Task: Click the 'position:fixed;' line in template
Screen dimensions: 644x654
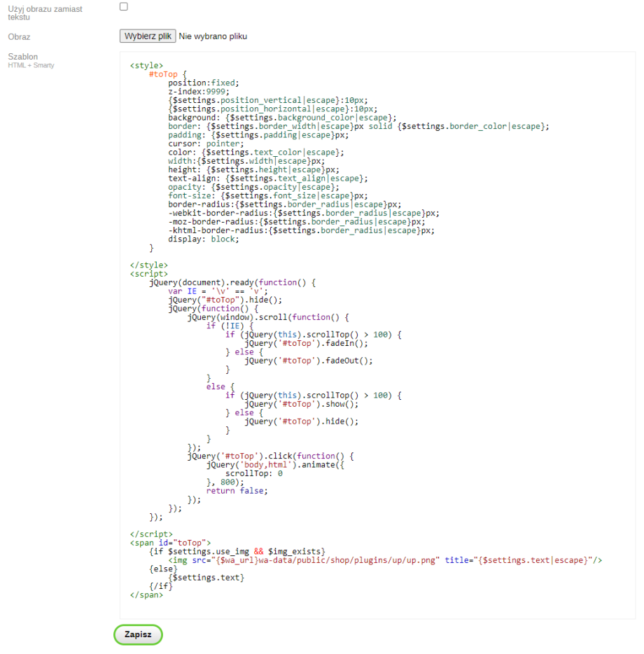Action: (x=203, y=83)
